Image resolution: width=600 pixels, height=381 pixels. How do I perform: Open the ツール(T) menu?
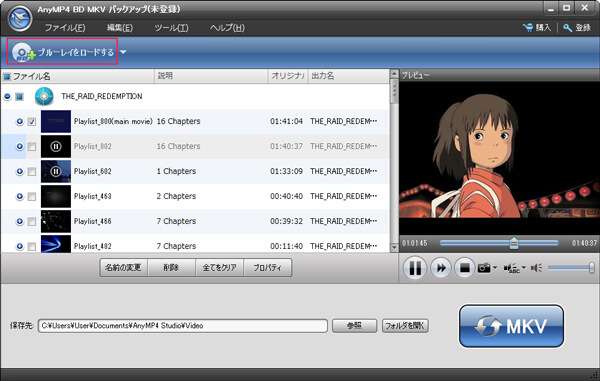pos(171,28)
